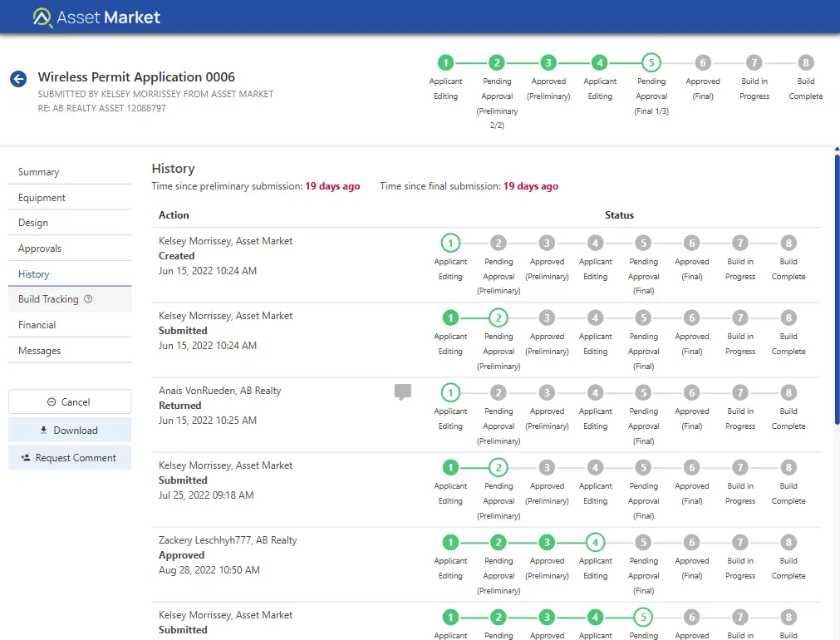Switch to the Equipment section
Viewport: 840px width, 640px height.
tap(42, 198)
